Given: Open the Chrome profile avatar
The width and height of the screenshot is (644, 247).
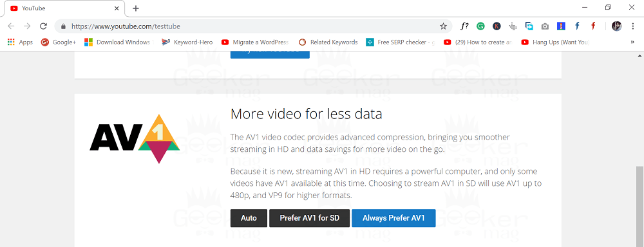Looking at the screenshot, I should pos(616,26).
